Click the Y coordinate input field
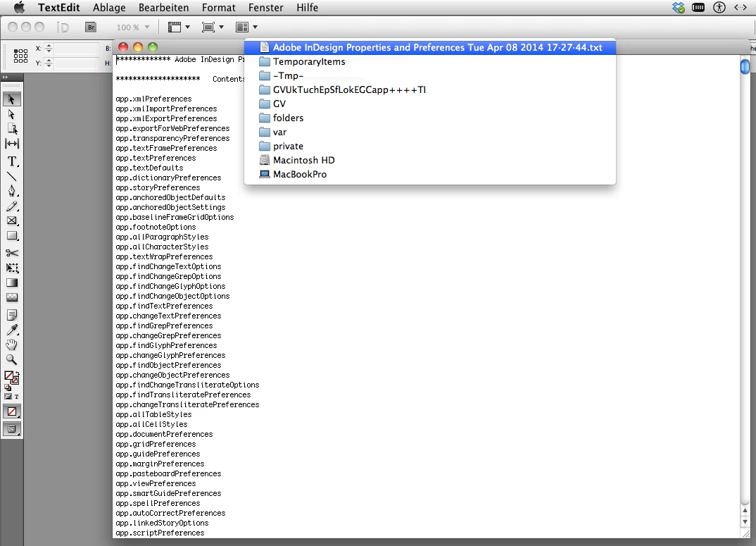Viewport: 756px width, 546px height. point(76,63)
